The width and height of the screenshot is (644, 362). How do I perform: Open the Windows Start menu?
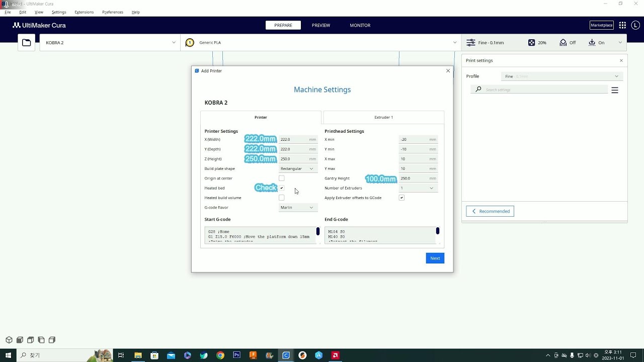click(8, 355)
